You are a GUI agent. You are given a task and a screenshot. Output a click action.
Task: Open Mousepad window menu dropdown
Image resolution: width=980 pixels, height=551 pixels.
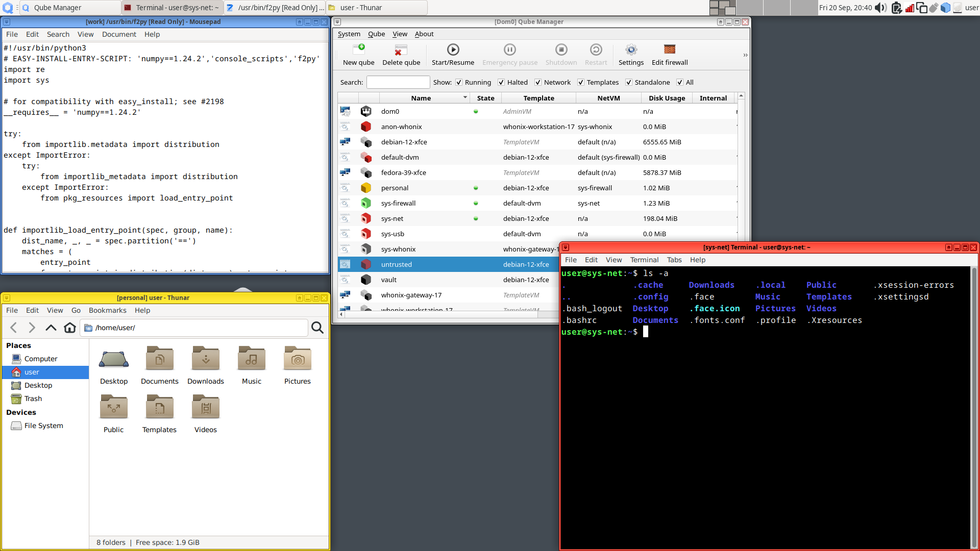[7, 22]
